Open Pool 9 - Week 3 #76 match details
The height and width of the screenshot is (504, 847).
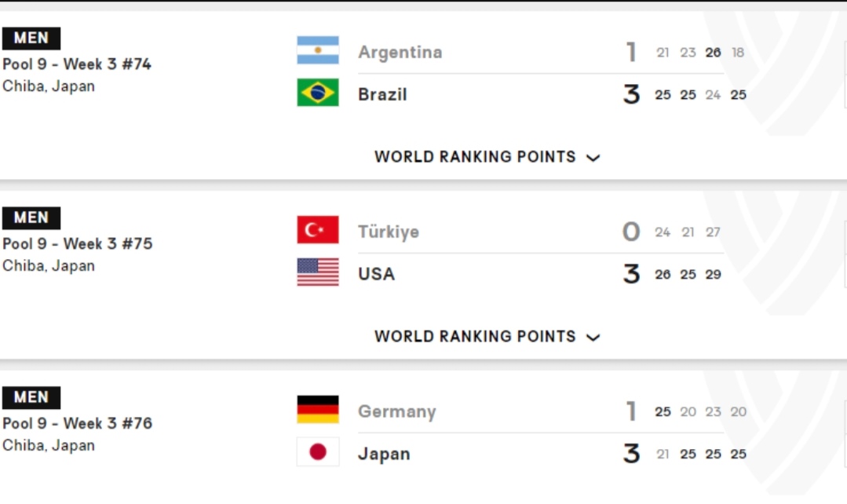coord(77,423)
